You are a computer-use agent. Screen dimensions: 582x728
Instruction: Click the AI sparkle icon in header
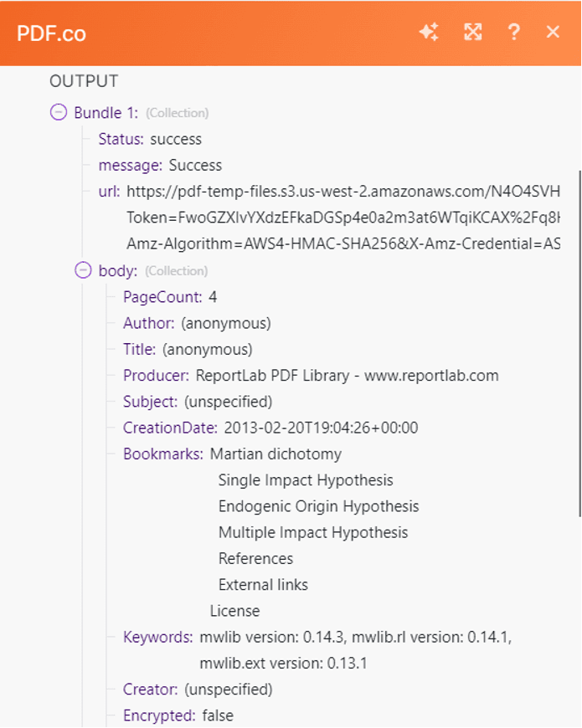click(x=429, y=33)
